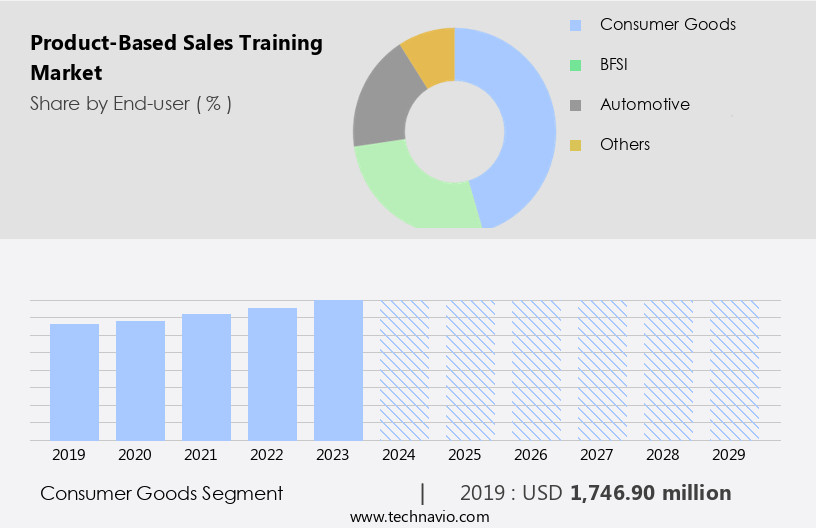This screenshot has height=528, width=816.
Task: Click the 2029 year label on the axis
Action: (x=734, y=455)
